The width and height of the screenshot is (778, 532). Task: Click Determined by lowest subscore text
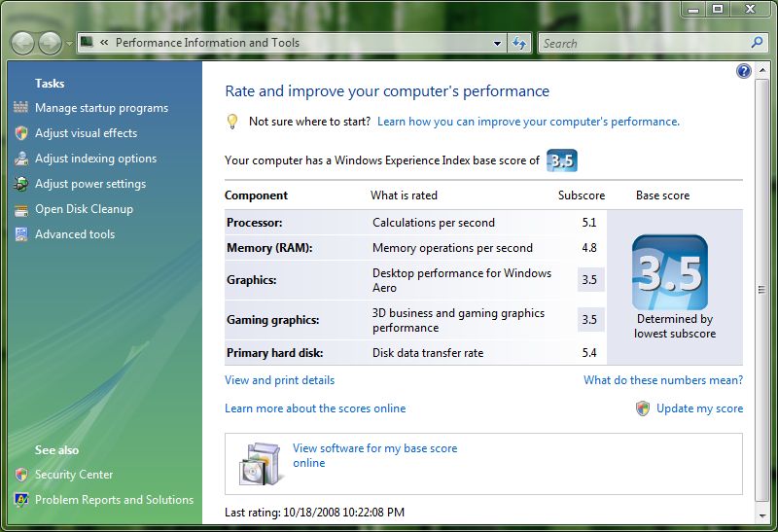click(x=675, y=326)
